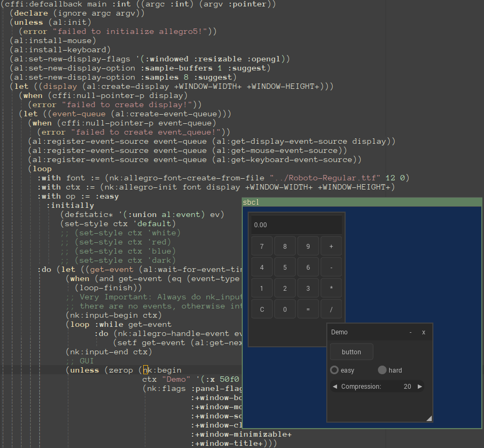Viewport: 484px width, 448px height.
Task: Click commented line set-style ctx 'blue
Action: [x=118, y=251]
